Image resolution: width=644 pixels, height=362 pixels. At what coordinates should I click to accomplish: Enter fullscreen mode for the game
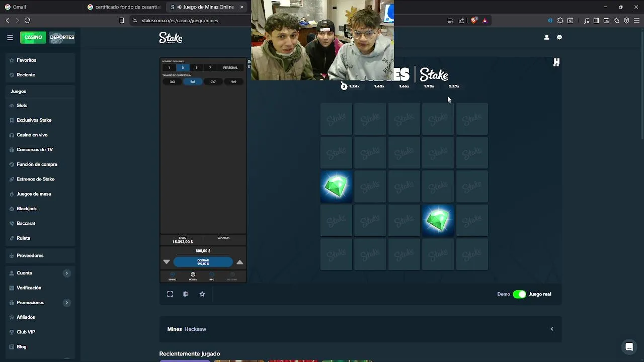click(x=170, y=294)
